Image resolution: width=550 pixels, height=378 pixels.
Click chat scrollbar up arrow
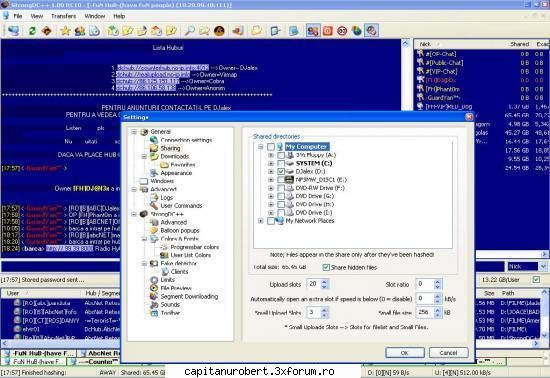tap(405, 44)
